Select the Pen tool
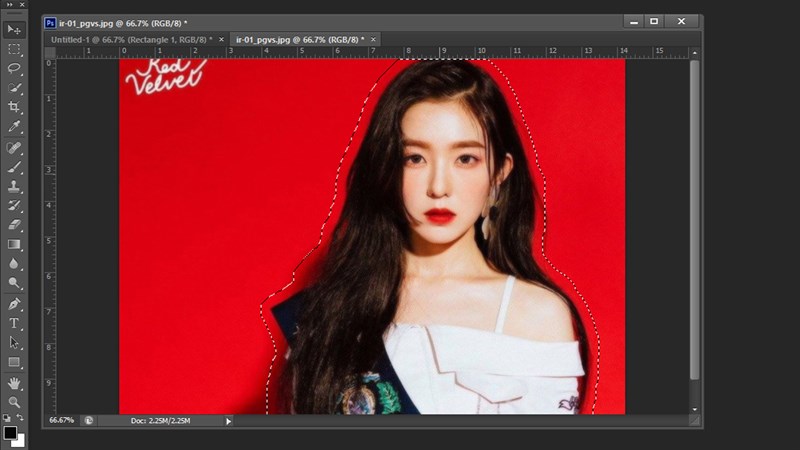800x450 pixels. point(14,304)
